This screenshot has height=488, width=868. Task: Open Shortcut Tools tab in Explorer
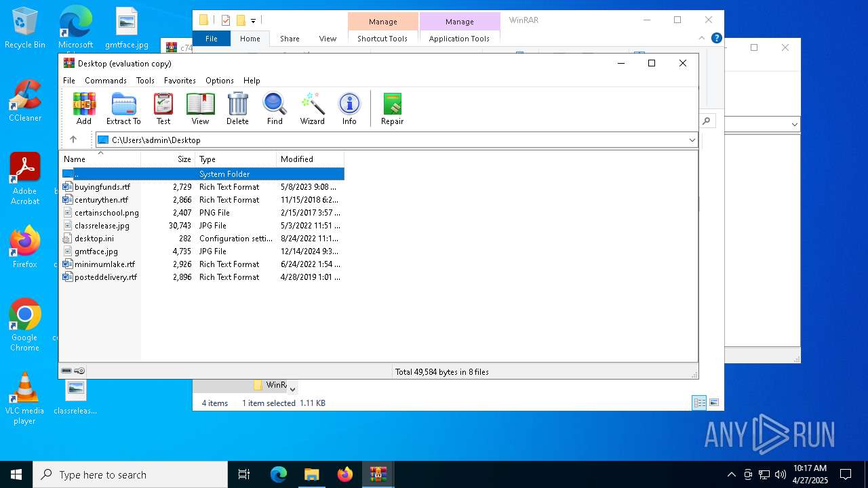tap(382, 39)
